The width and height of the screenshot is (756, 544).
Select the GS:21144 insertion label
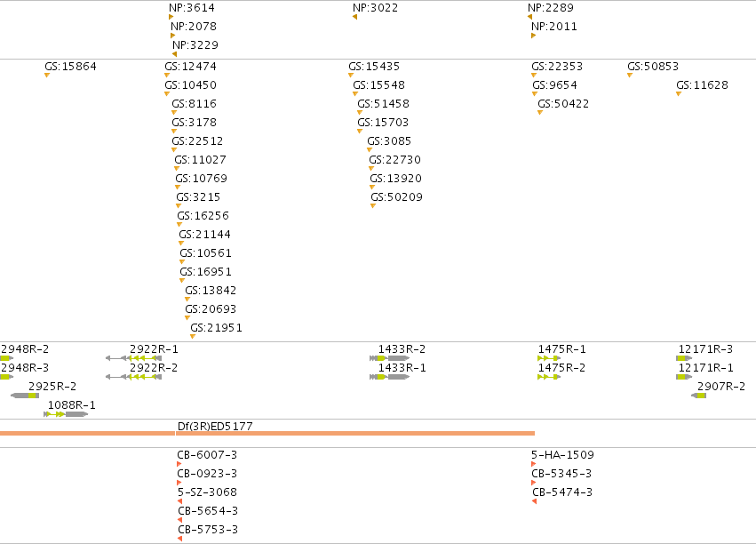point(205,235)
